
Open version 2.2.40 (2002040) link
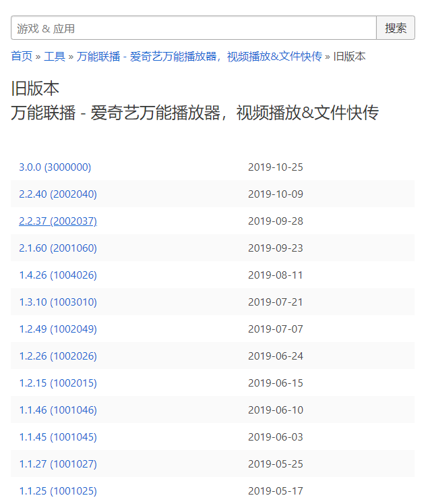pos(58,194)
